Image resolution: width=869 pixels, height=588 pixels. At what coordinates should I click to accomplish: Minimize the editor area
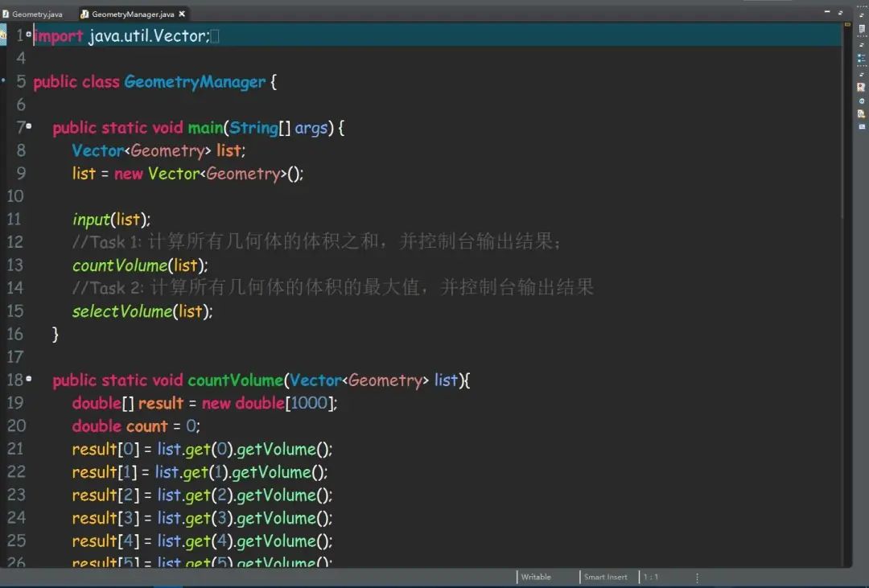coord(827,11)
